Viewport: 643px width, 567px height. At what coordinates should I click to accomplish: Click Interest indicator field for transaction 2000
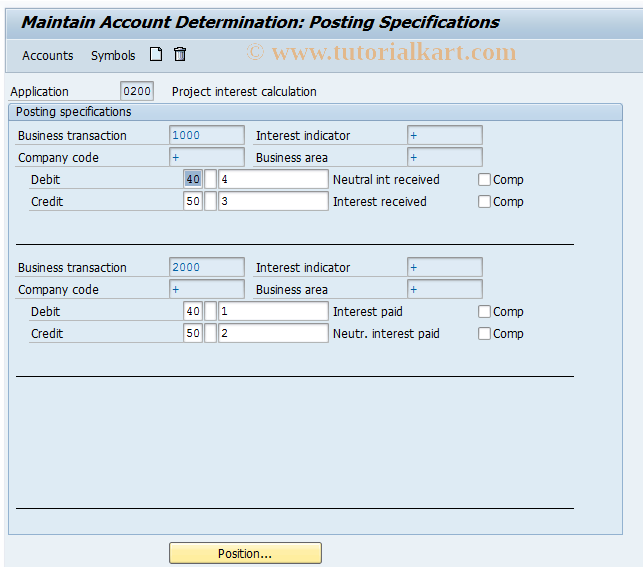click(445, 267)
